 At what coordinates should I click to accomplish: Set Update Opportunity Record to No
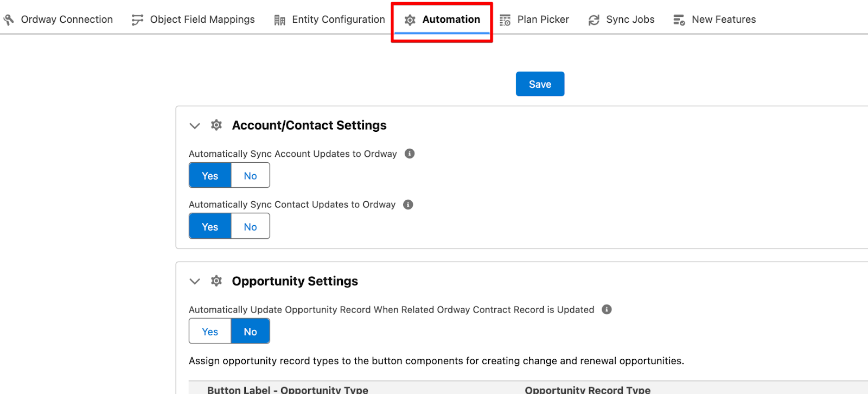pyautogui.click(x=250, y=332)
